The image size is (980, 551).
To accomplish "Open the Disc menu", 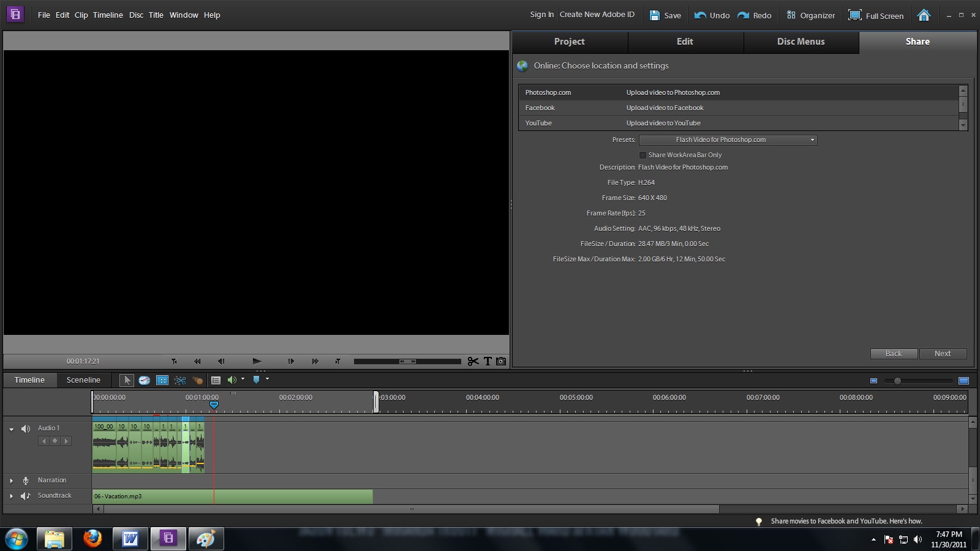I will tap(136, 15).
